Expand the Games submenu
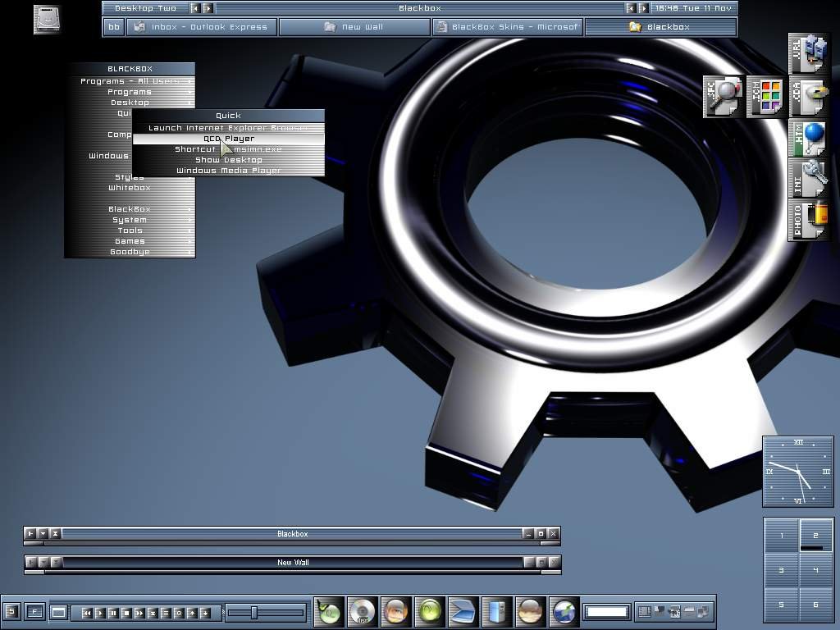The height and width of the screenshot is (630, 840). point(130,241)
